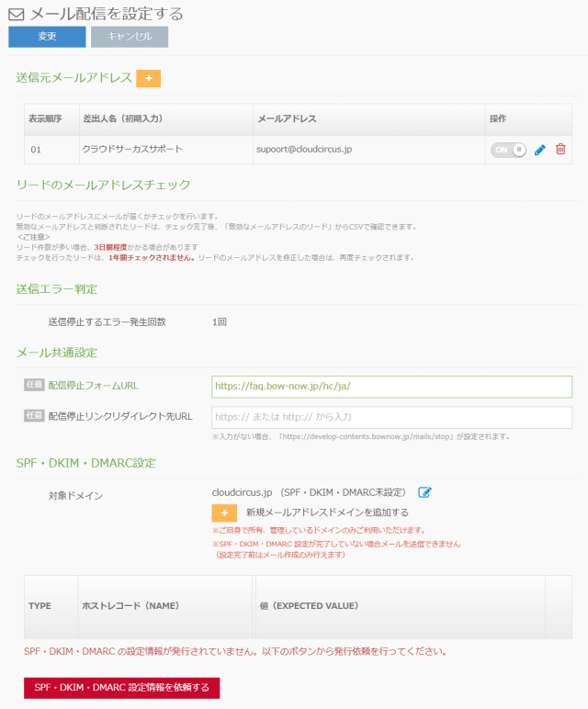Image resolution: width=588 pixels, height=709 pixels.
Task: Click the メール共通設定 heading
Action: coord(57,353)
